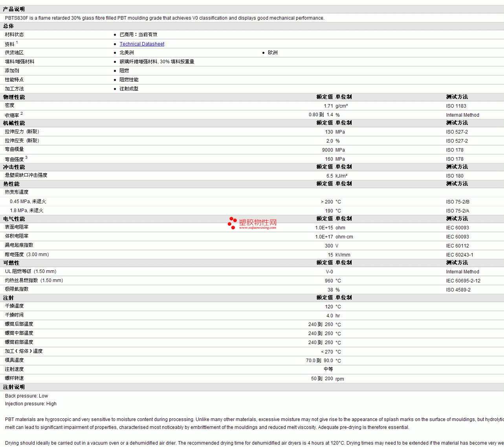Click the ISO 4589-2 test method
The height and width of the screenshot is (447, 504).
point(458,290)
